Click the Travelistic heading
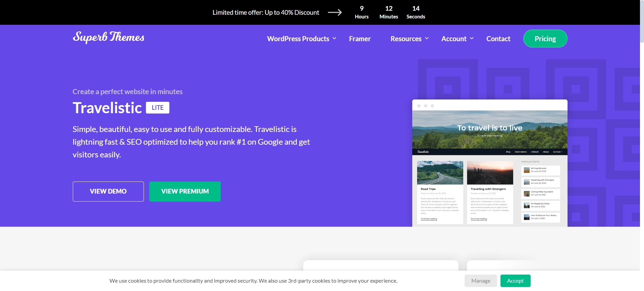644x291 pixels. [107, 108]
